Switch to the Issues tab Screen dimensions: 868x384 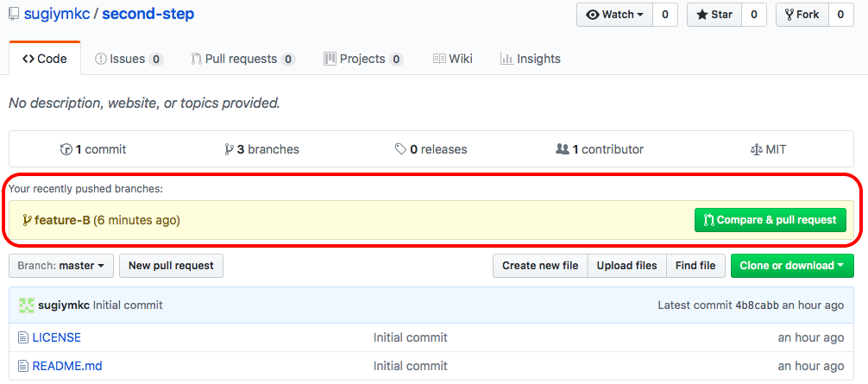click(128, 59)
